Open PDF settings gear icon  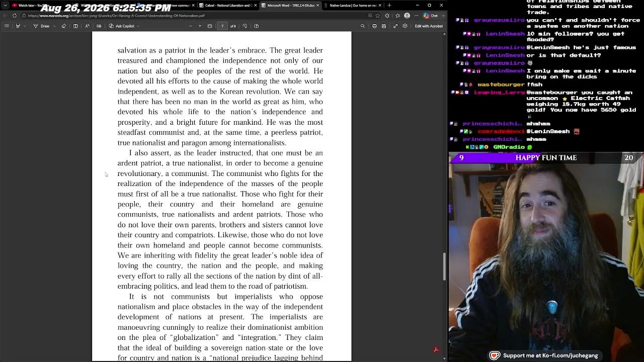click(405, 26)
